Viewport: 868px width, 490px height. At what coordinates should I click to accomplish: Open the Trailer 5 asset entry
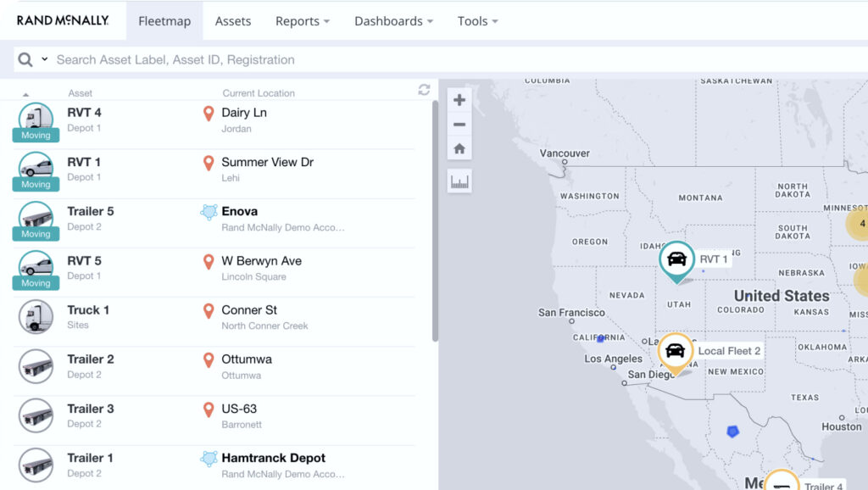tap(91, 211)
